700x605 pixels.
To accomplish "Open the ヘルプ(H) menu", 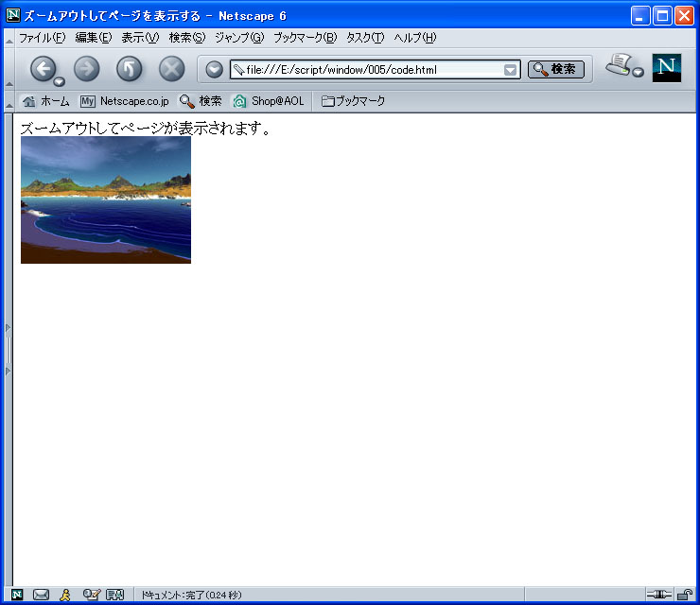I will point(414,38).
